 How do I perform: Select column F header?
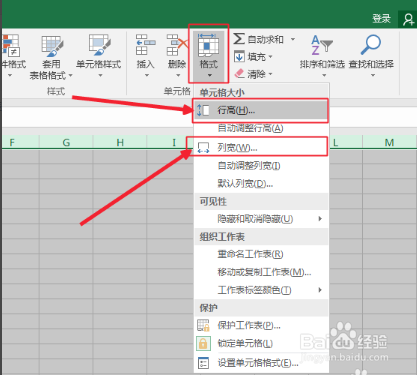point(20,143)
